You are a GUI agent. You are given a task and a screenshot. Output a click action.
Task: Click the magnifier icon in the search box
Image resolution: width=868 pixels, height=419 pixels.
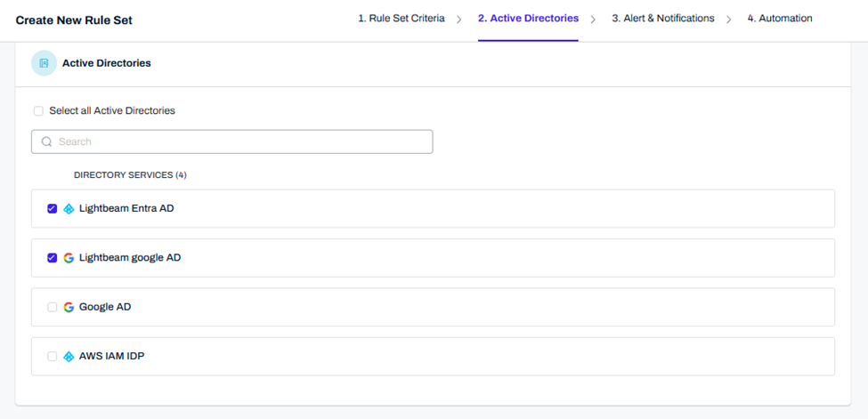[47, 141]
